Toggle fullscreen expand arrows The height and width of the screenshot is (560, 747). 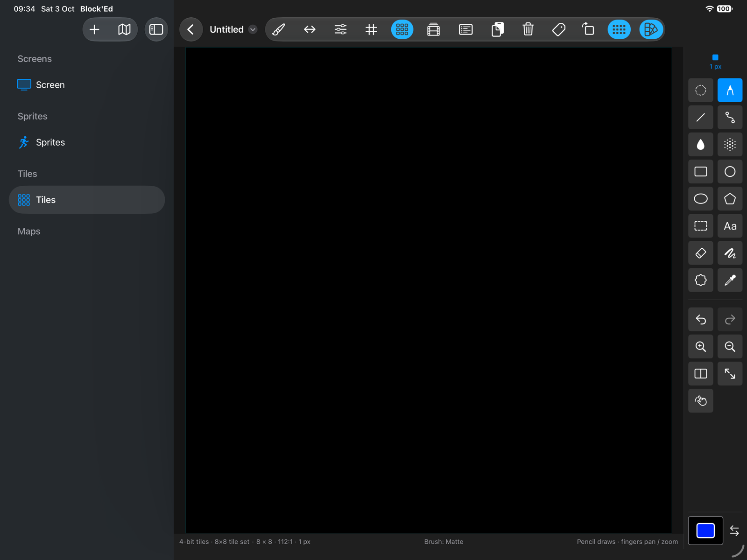point(730,374)
